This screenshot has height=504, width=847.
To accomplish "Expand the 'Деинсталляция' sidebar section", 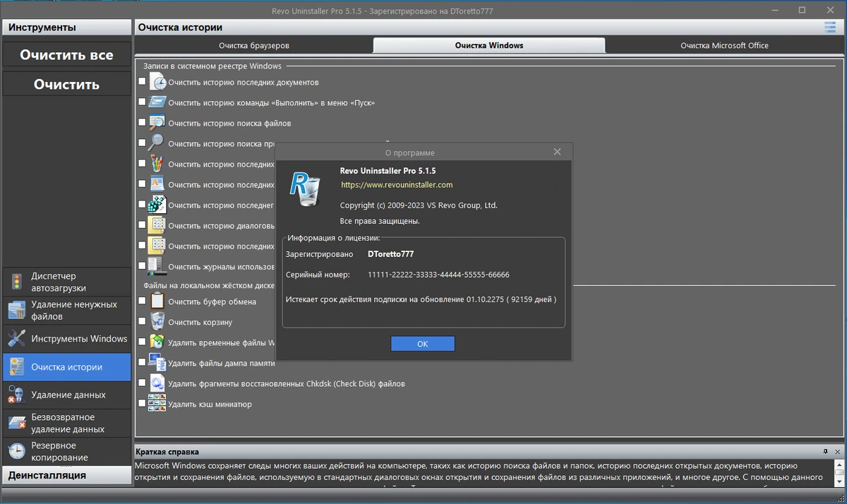I will point(66,475).
